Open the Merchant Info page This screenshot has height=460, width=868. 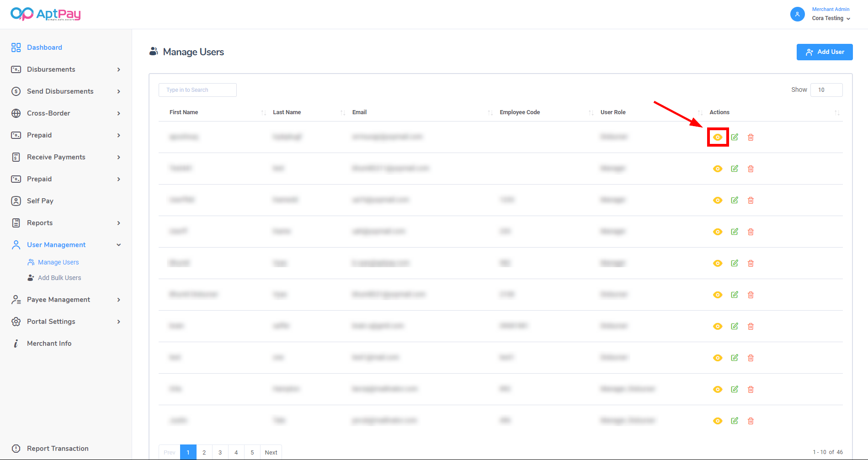click(x=49, y=344)
